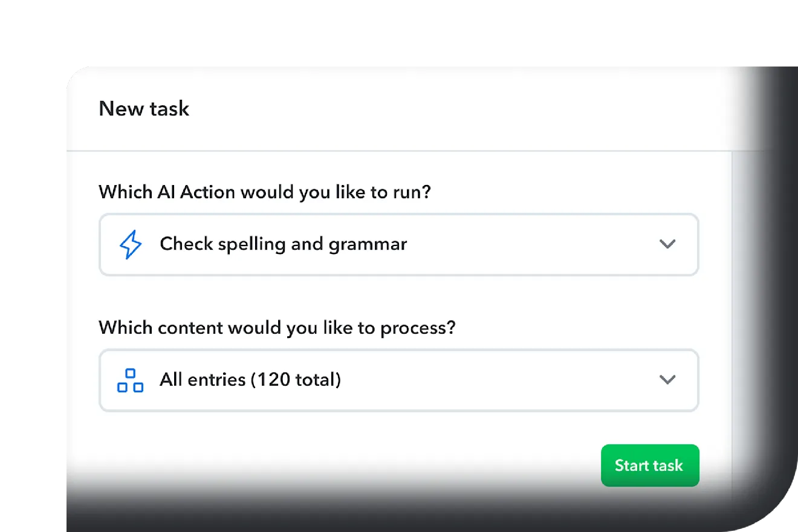Select the "All entries (120 total)" text

250,380
